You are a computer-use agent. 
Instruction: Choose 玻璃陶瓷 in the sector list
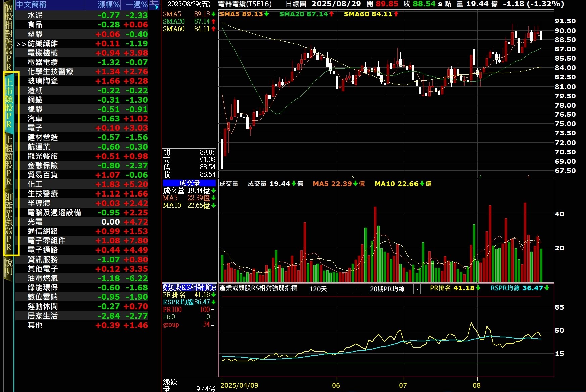(43, 81)
